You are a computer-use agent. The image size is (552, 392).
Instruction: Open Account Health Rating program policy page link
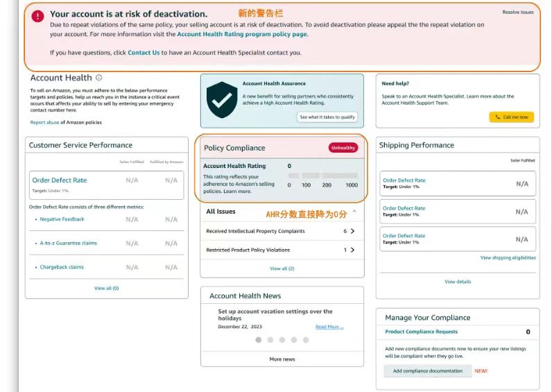pyautogui.click(x=242, y=34)
